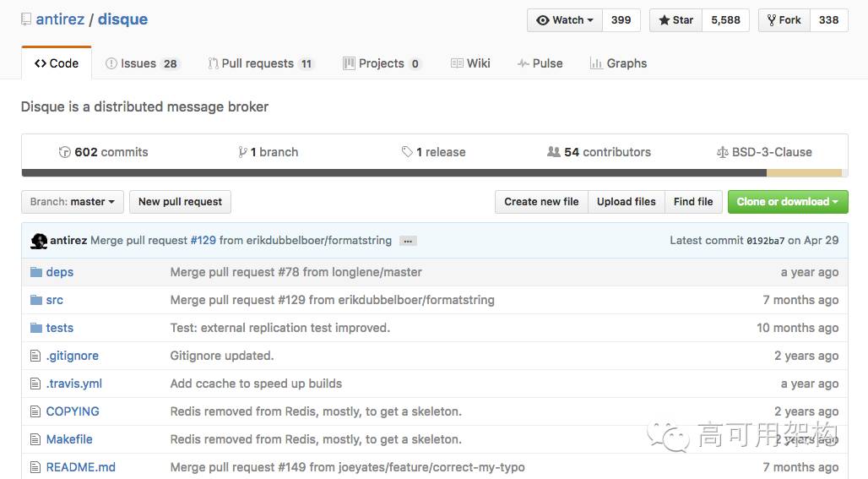The image size is (868, 479).
Task: Click the README.md file icon
Action: click(35, 467)
